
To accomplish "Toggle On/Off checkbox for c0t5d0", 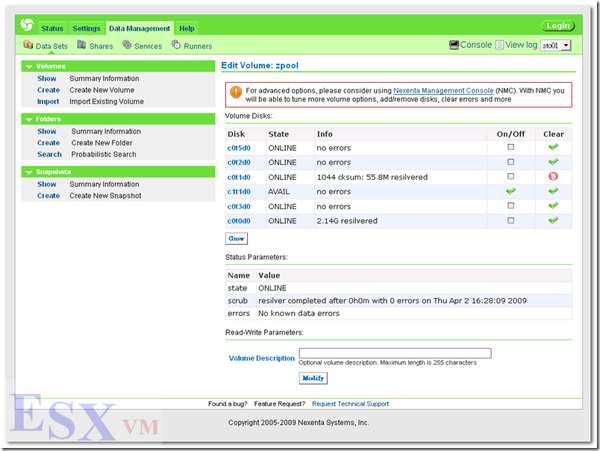I will [510, 147].
